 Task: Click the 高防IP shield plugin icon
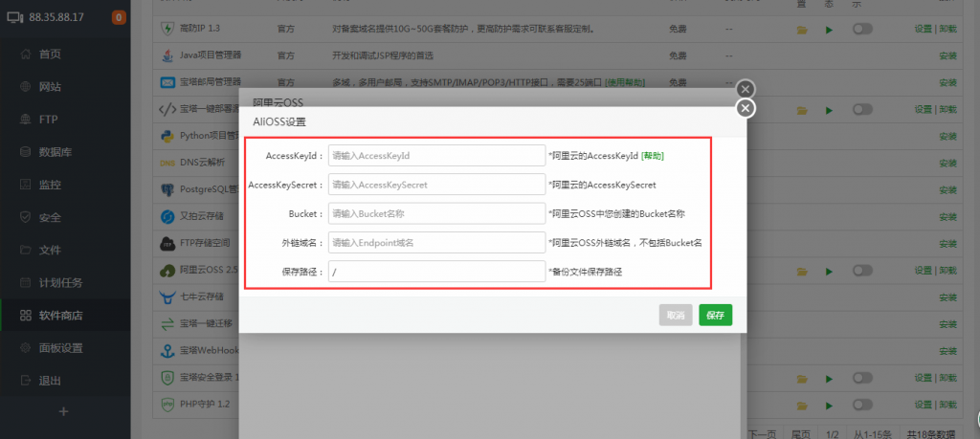point(167,29)
